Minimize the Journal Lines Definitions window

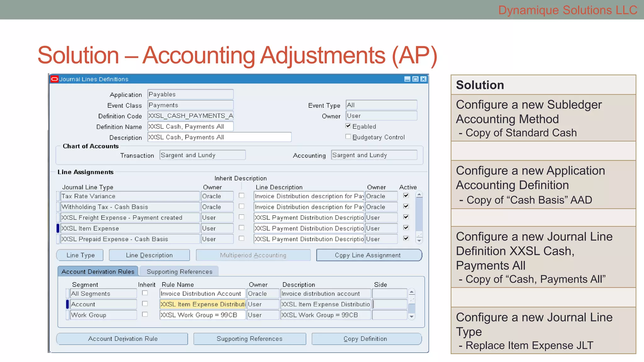407,79
